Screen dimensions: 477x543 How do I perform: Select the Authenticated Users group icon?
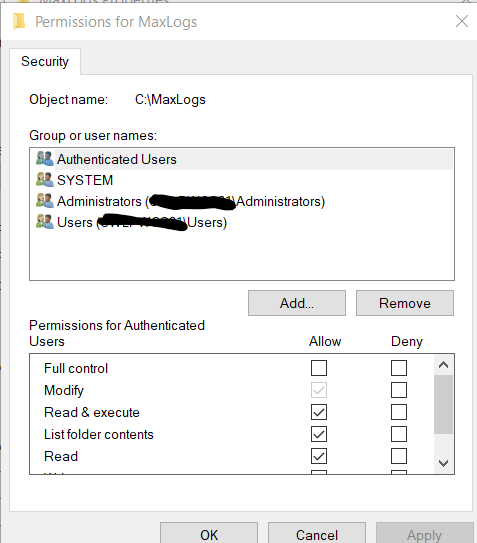tap(45, 159)
